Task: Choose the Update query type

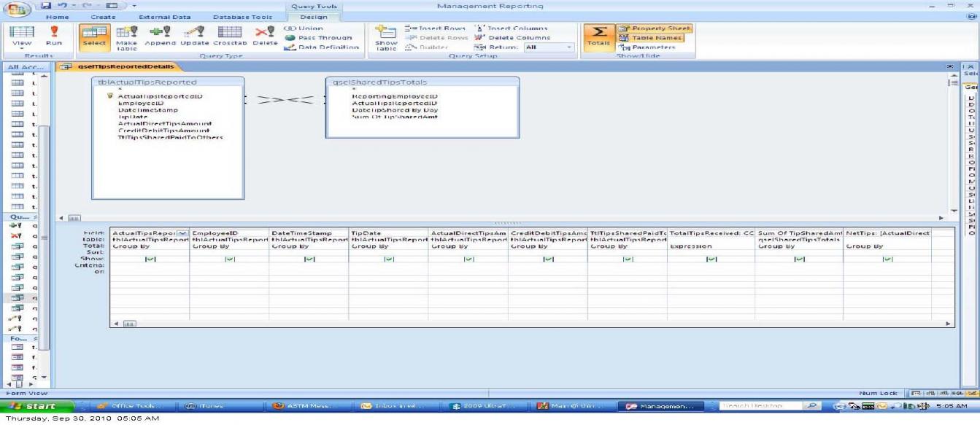Action: 194,38
